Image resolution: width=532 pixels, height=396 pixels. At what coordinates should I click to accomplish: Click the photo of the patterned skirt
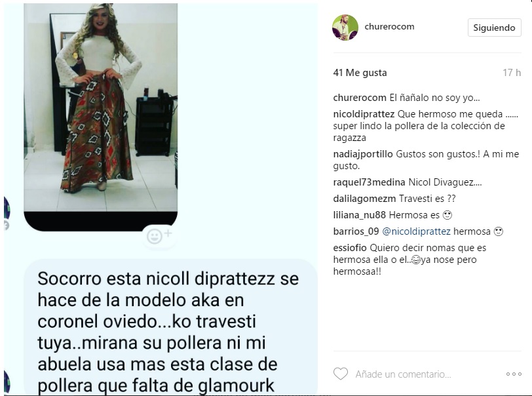100,108
